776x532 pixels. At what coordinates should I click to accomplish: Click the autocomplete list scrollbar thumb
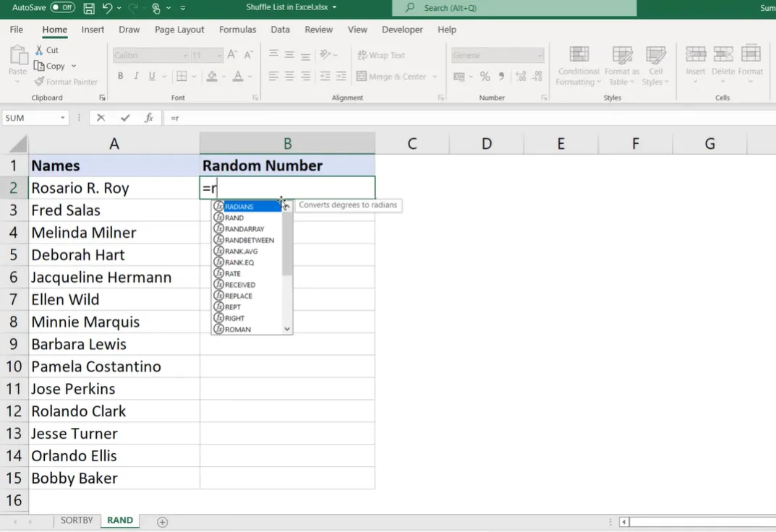[x=287, y=242]
